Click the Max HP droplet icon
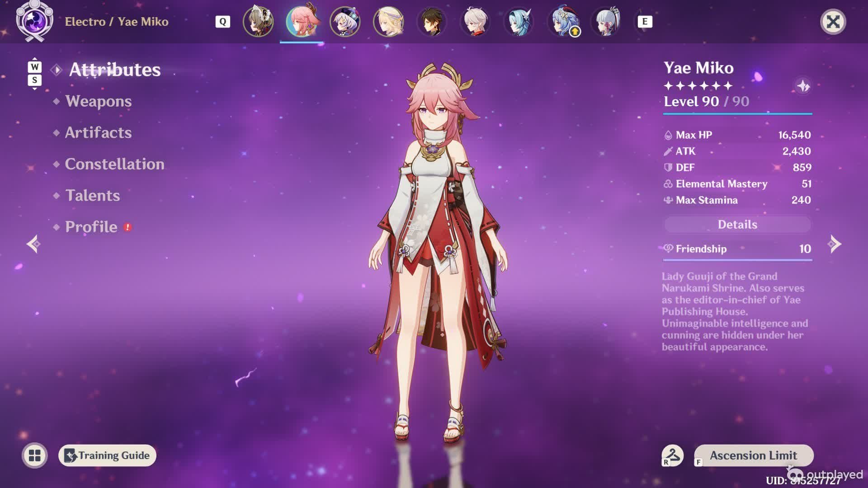This screenshot has width=868, height=488. 668,135
